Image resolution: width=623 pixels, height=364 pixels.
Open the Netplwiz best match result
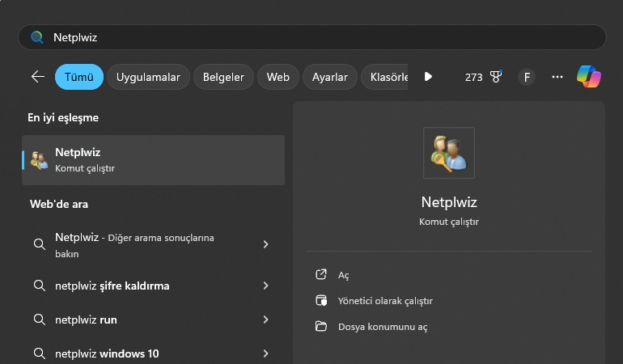click(154, 160)
